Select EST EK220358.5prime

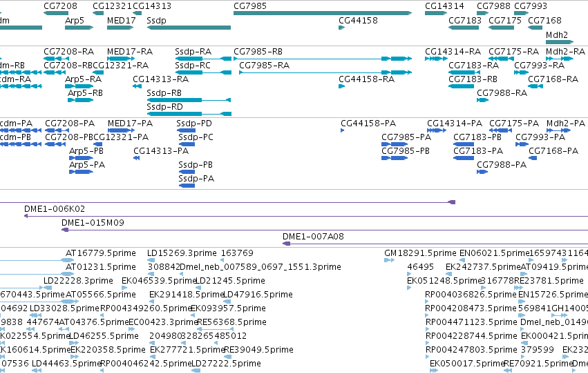[108, 350]
